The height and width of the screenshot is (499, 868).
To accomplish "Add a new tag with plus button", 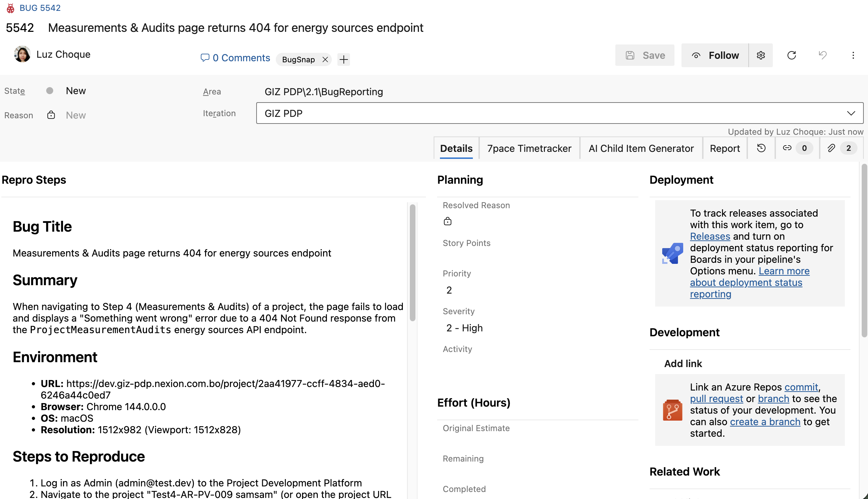I will 344,59.
